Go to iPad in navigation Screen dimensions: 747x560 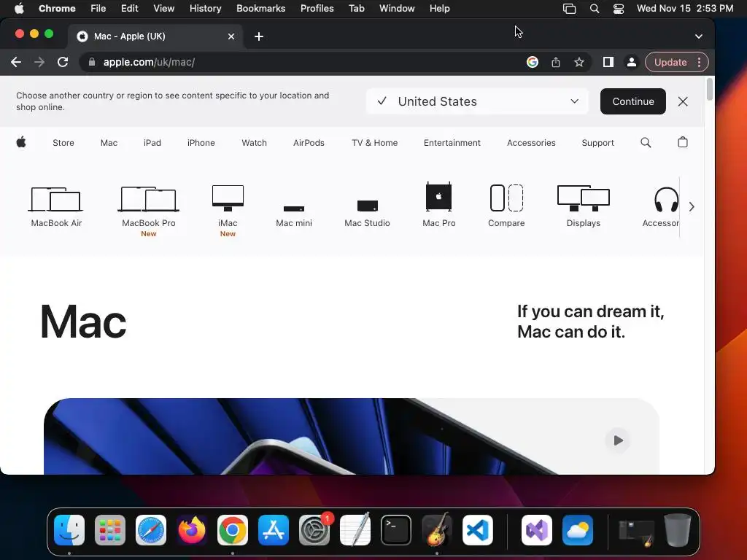(x=152, y=143)
